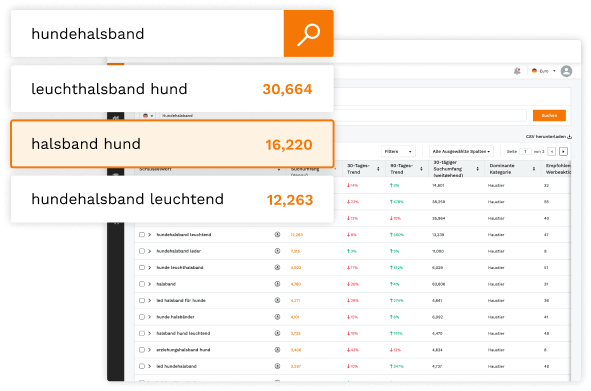Click the orange Suchen button
This screenshot has height=391, width=591.
pos(549,115)
